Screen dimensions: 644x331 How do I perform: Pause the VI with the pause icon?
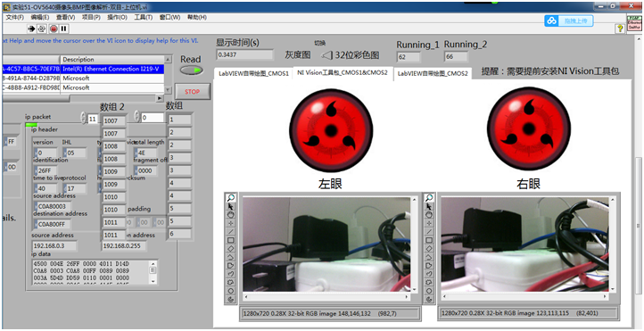coord(63,29)
